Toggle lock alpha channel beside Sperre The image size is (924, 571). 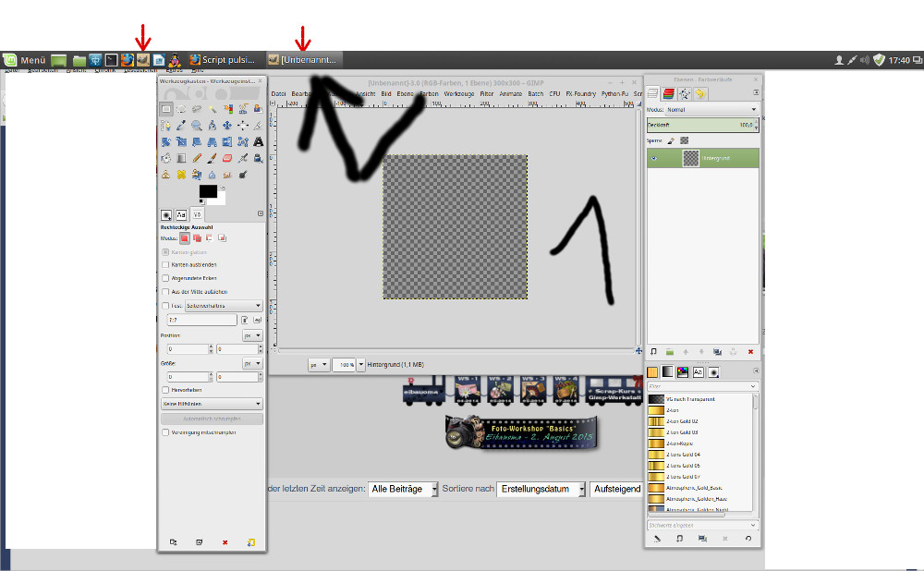click(684, 140)
